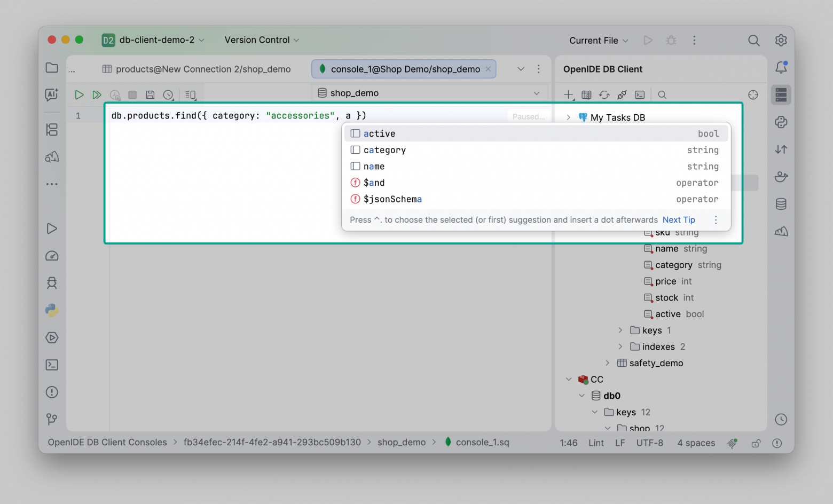Open the shop_demo database selector dropdown
The height and width of the screenshot is (504, 833).
click(429, 93)
